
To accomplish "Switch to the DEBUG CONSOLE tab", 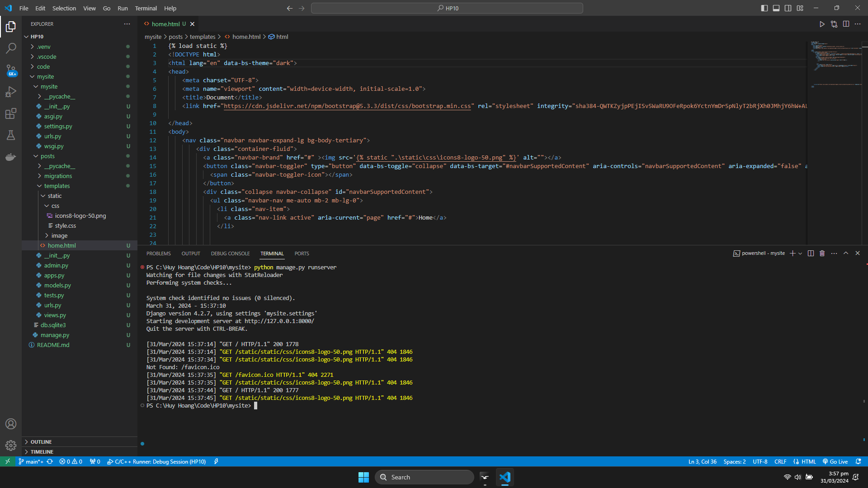I will pos(230,253).
